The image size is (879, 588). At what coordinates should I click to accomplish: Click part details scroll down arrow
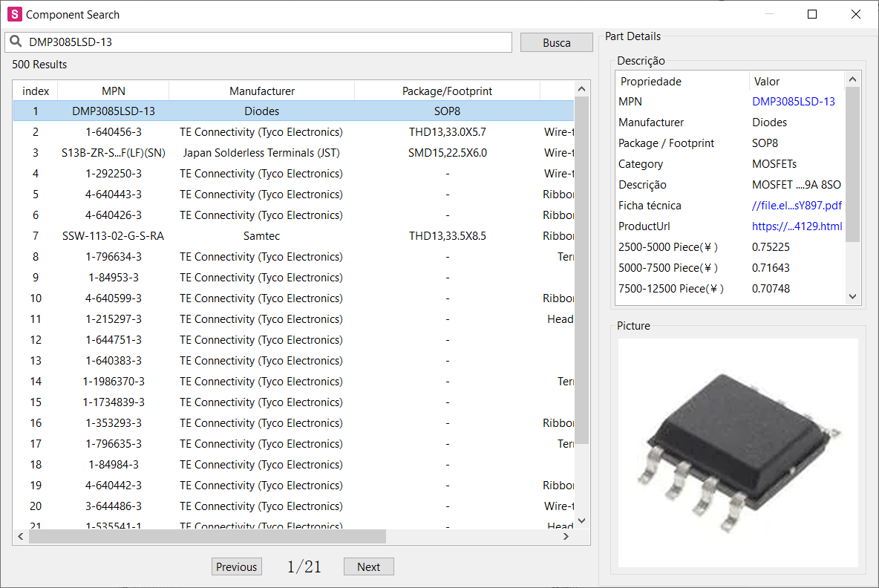point(853,296)
